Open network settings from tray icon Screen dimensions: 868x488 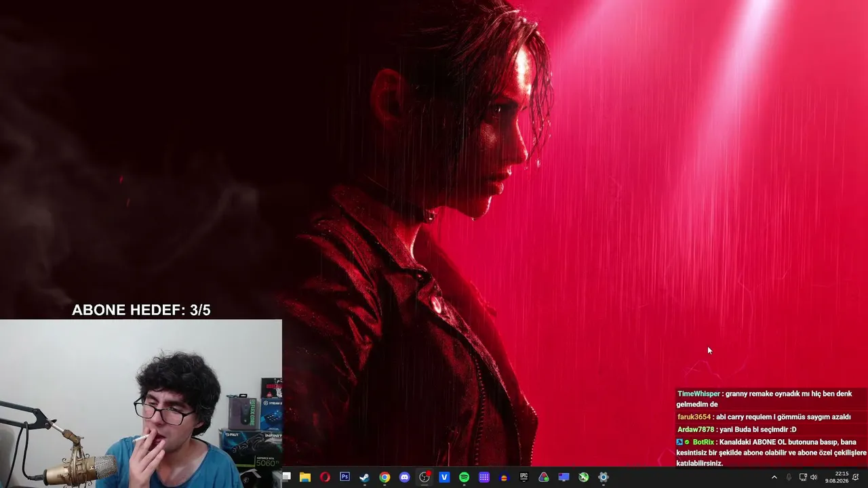[x=803, y=477]
